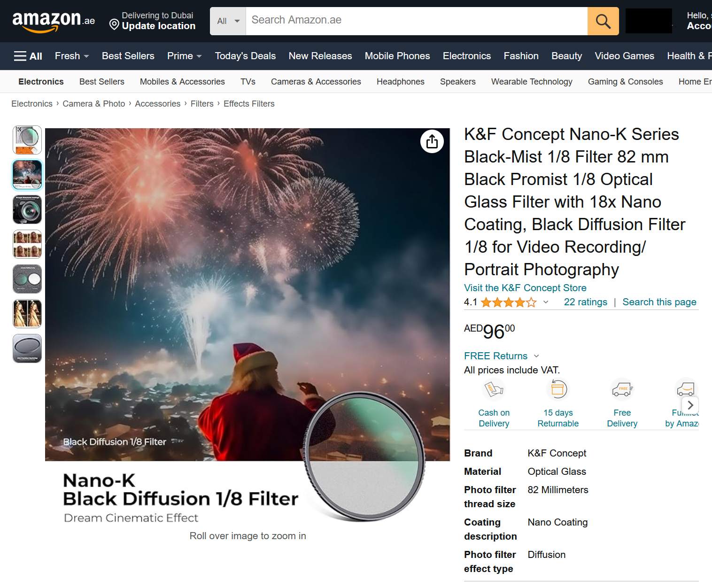The image size is (712, 588).
Task: Click Search this page link
Action: 659,302
